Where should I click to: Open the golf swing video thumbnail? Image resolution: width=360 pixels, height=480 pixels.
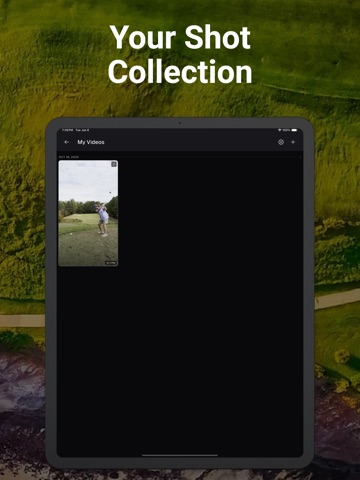click(88, 213)
